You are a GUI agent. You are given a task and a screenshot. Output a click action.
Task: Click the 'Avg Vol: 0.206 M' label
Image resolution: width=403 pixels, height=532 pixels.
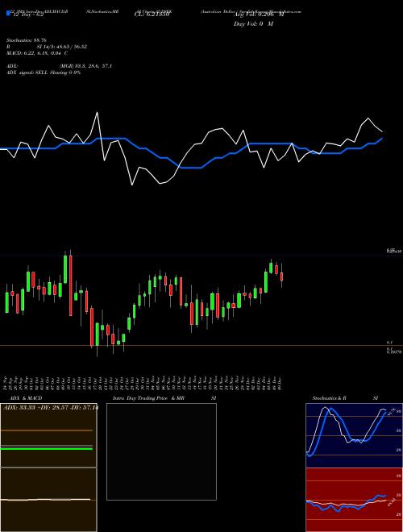pyautogui.click(x=259, y=15)
